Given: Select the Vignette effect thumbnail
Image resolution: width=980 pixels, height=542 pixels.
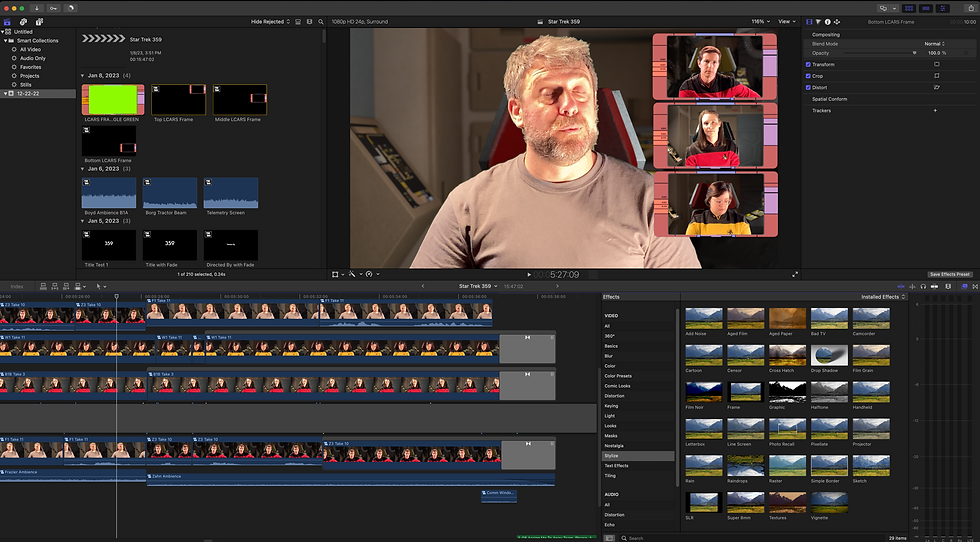Looking at the screenshot, I should click(829, 503).
